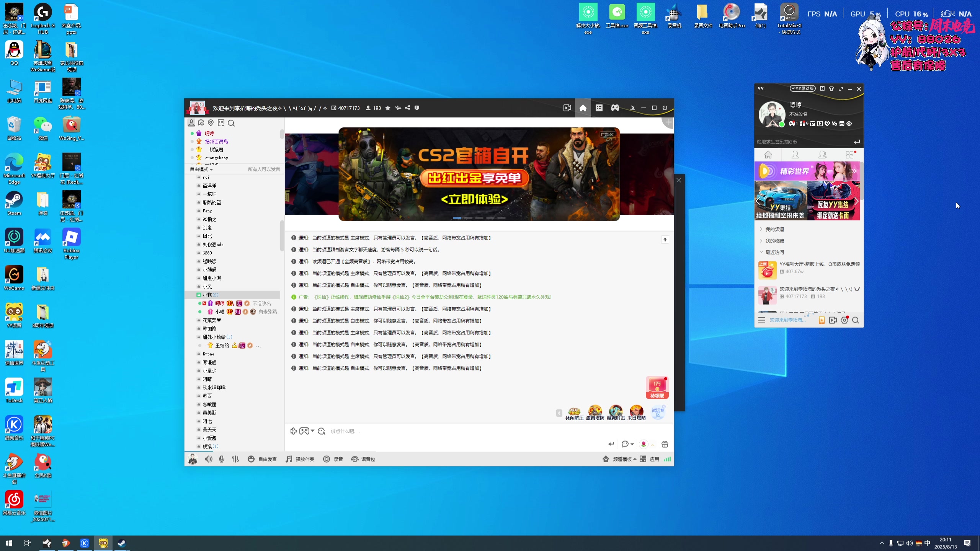Screen dimensions: 980x551
Task: Open Task View on taskbar
Action: click(27, 543)
